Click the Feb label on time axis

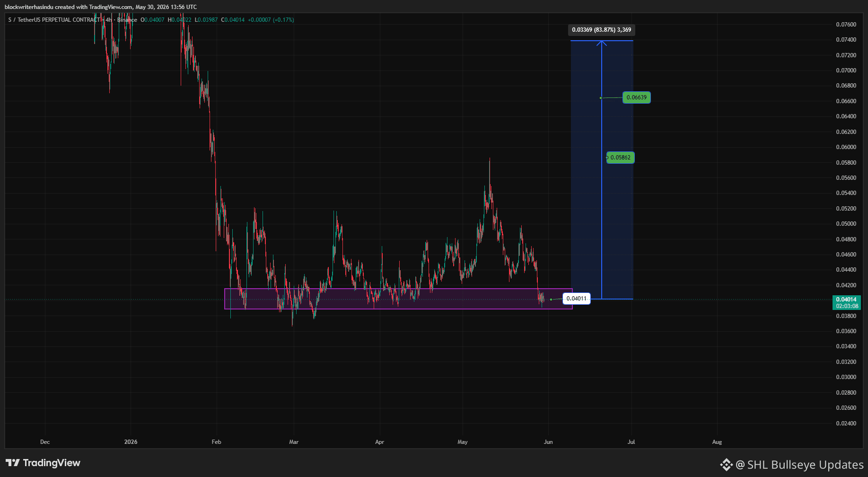[216, 442]
